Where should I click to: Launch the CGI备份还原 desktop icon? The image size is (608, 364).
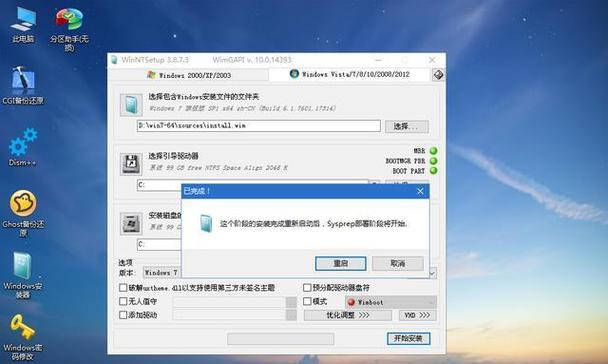tap(23, 85)
